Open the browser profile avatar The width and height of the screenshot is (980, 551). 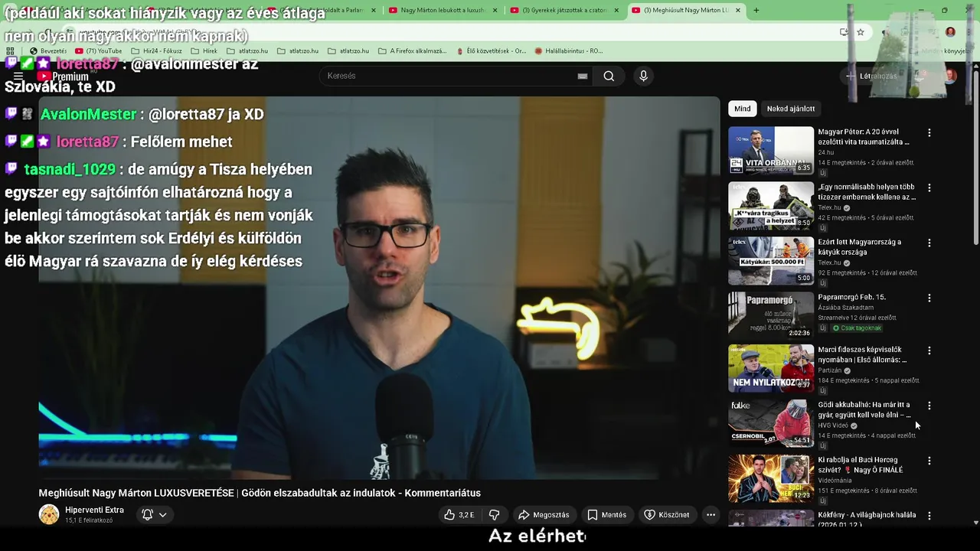click(x=950, y=32)
